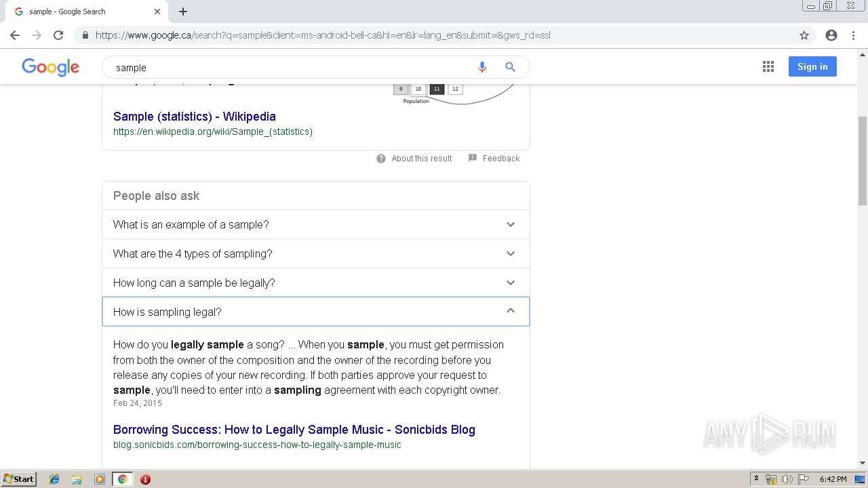
Task: Open media player from taskbar
Action: click(100, 479)
